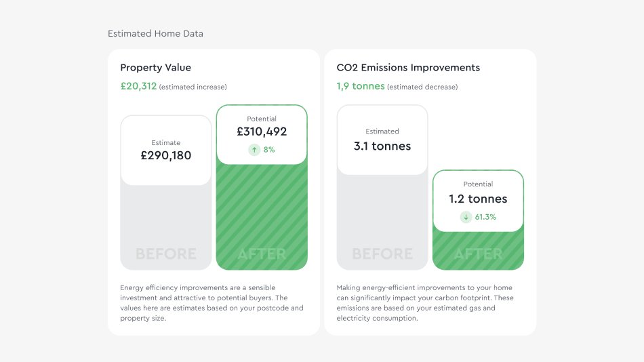Click the grey BEFORE bar in Property Value
The width and height of the screenshot is (644, 362).
[x=166, y=228]
